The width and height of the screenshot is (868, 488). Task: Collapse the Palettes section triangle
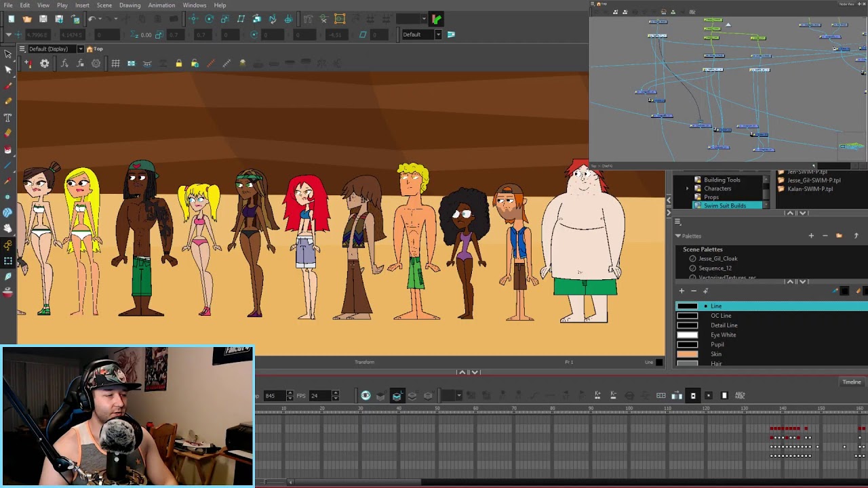[x=677, y=236]
